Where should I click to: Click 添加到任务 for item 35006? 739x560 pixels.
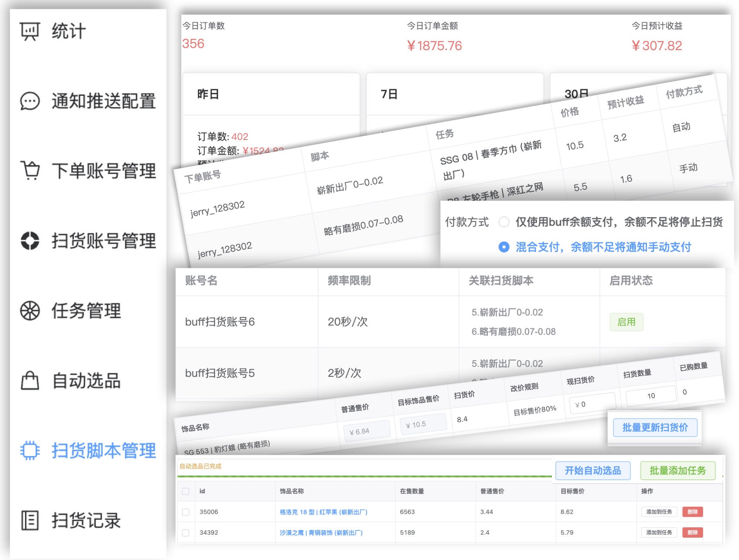tap(659, 512)
